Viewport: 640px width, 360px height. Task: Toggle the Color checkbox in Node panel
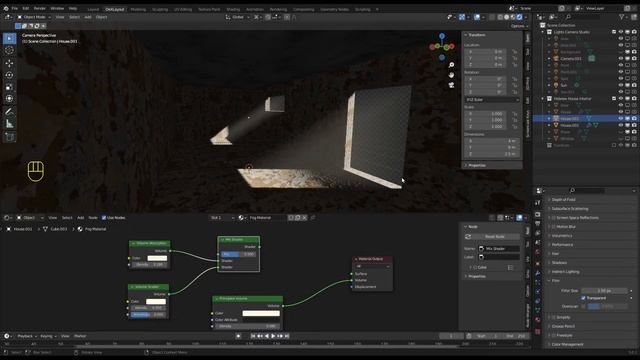point(475,268)
